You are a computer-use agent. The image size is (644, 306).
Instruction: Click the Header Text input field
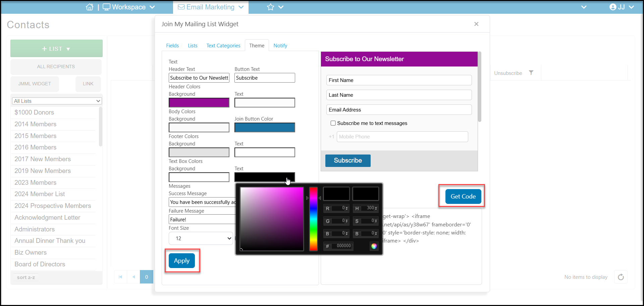pos(199,78)
